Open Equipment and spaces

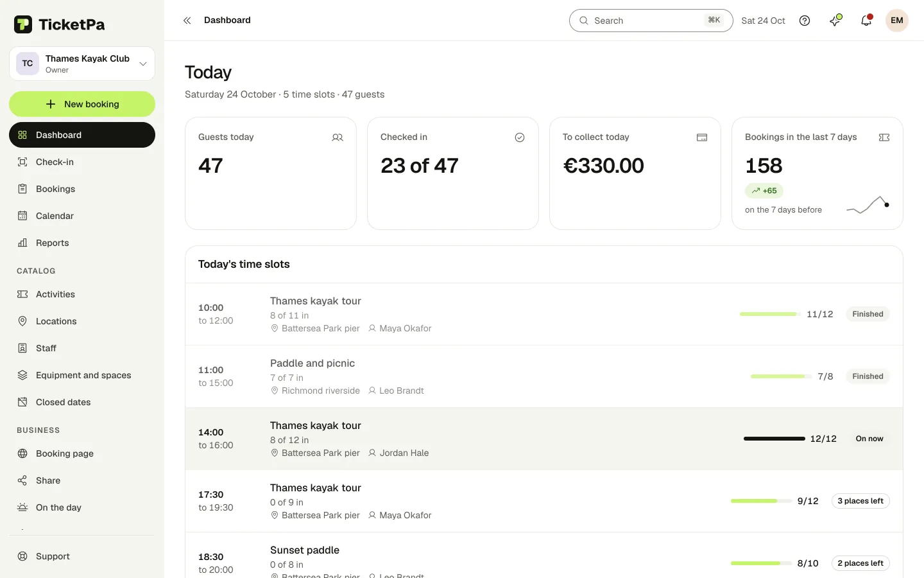tap(82, 375)
